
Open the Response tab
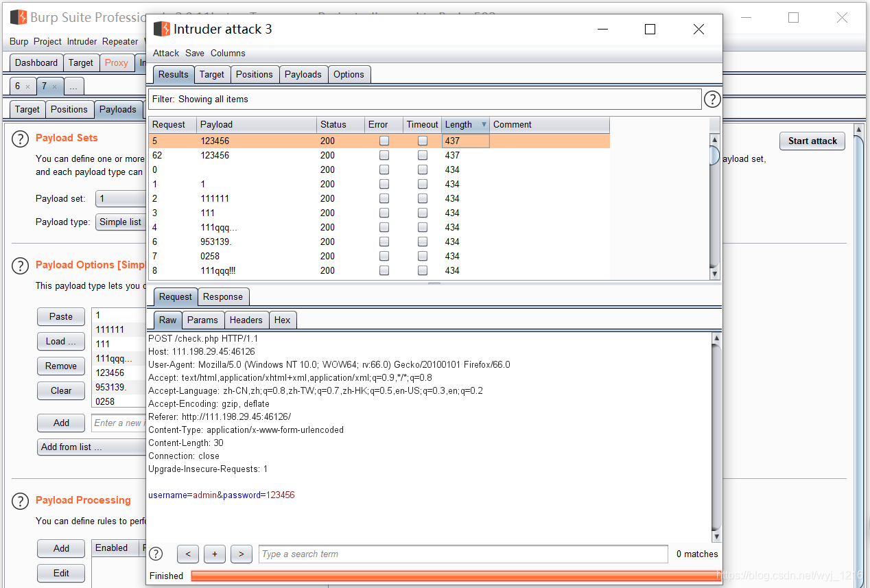(x=223, y=296)
